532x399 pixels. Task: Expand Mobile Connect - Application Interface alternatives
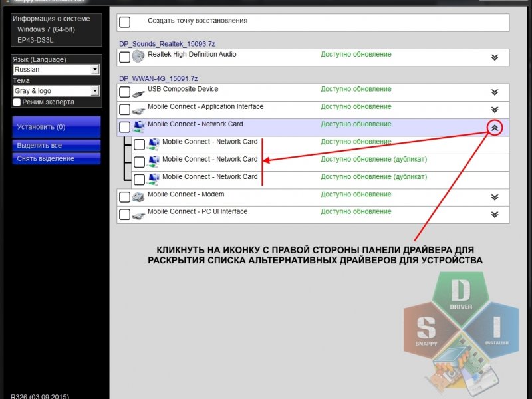click(x=495, y=110)
